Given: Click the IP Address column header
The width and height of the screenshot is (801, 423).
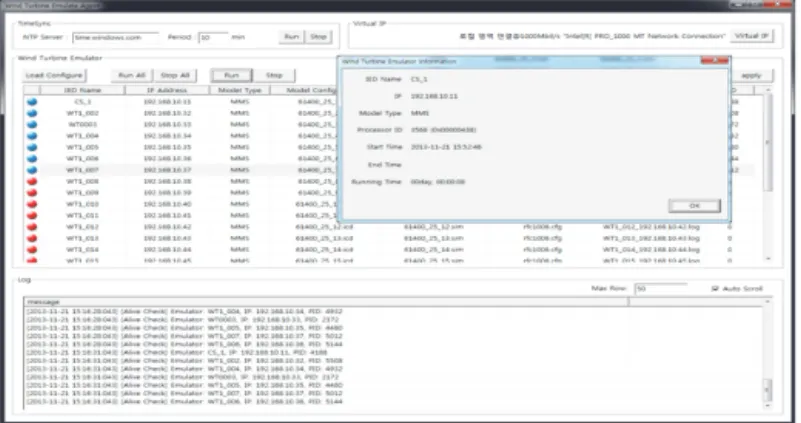Looking at the screenshot, I should [167, 90].
